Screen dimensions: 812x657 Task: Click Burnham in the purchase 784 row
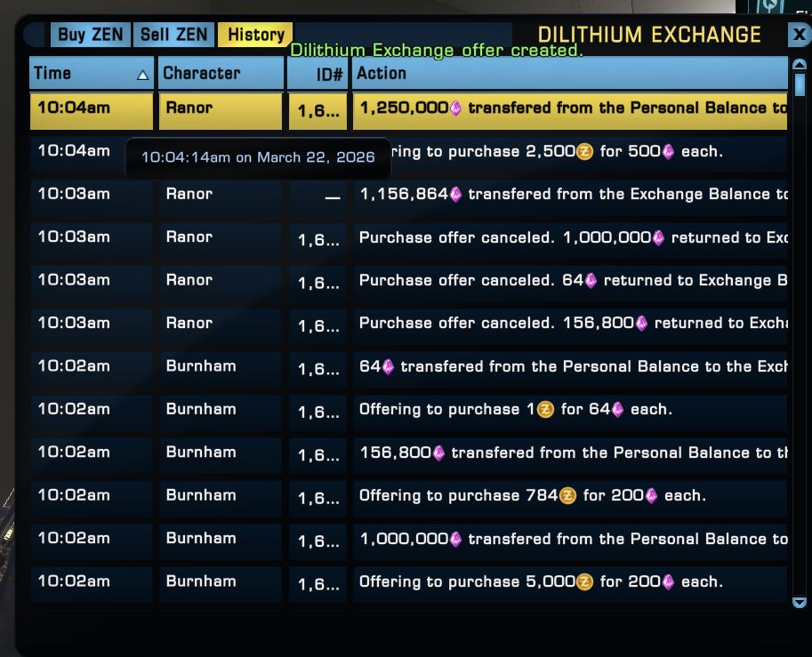point(201,495)
